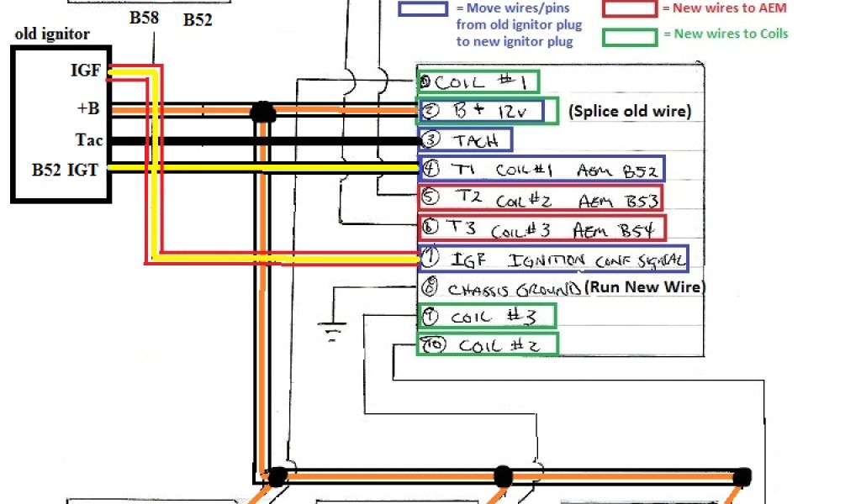Click the "(Run New Wire)" note
The width and height of the screenshot is (861, 504).
point(644,287)
